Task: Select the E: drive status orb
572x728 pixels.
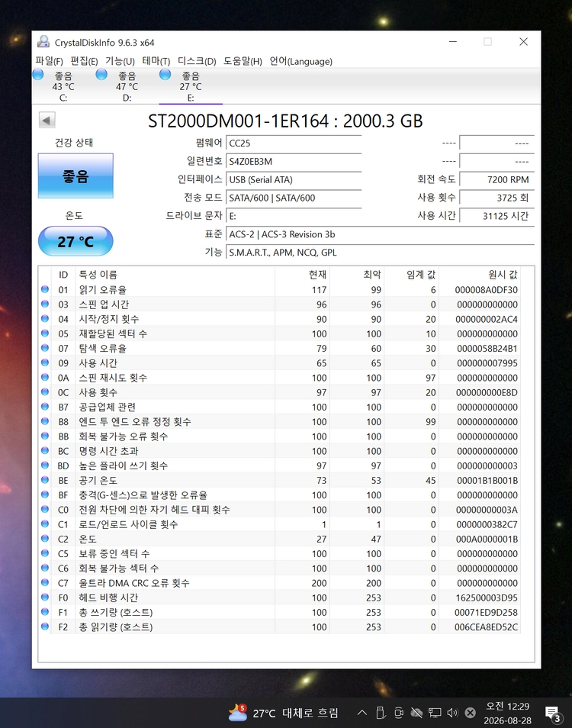Action: coord(165,74)
